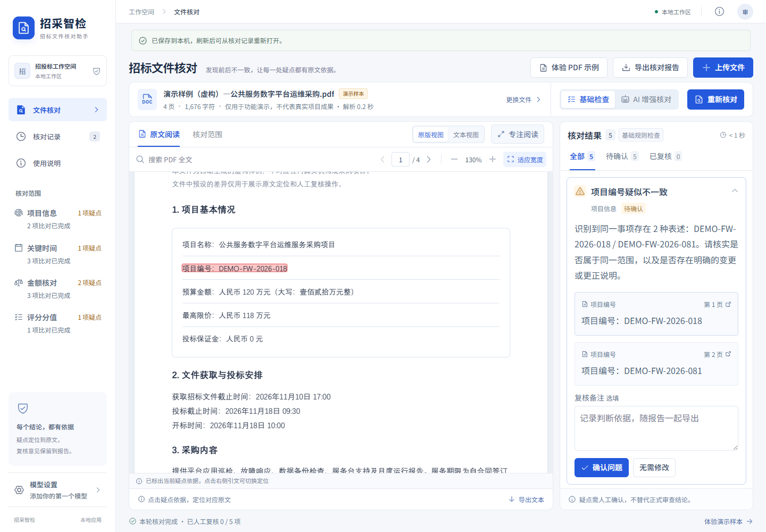Expand 模型设置 chevron
This screenshot has height=532, width=766.
(98, 490)
